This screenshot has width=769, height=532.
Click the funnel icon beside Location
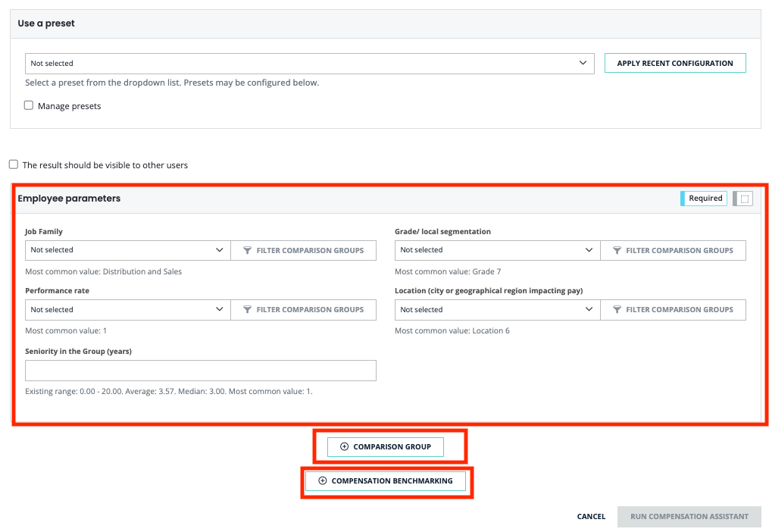pyautogui.click(x=617, y=310)
